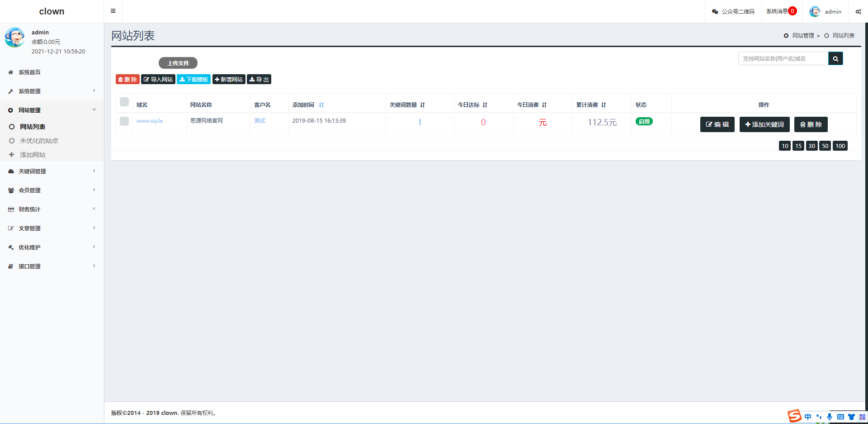Sort by 添加时间 column icon
Screen dimensions: 868x424
pos(321,105)
